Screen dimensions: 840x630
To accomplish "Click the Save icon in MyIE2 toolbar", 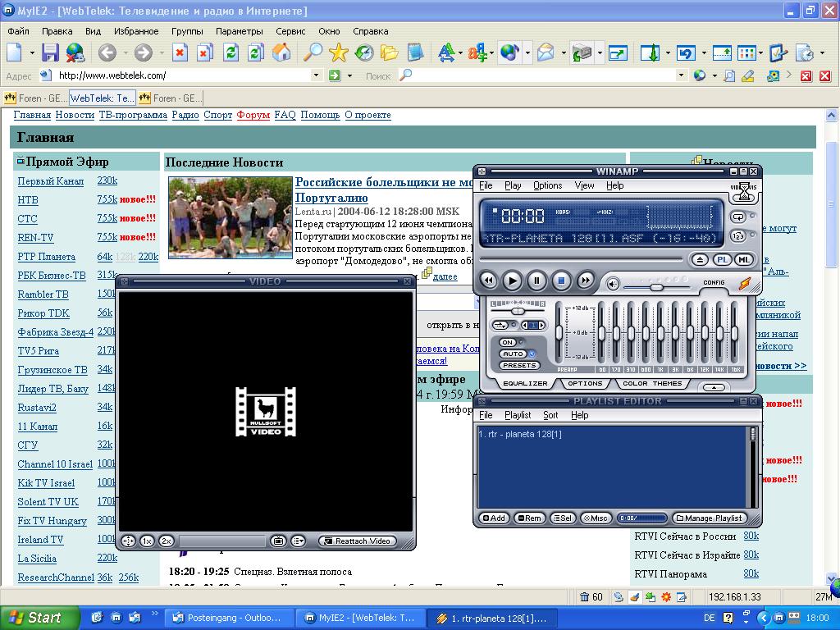I will 50,52.
